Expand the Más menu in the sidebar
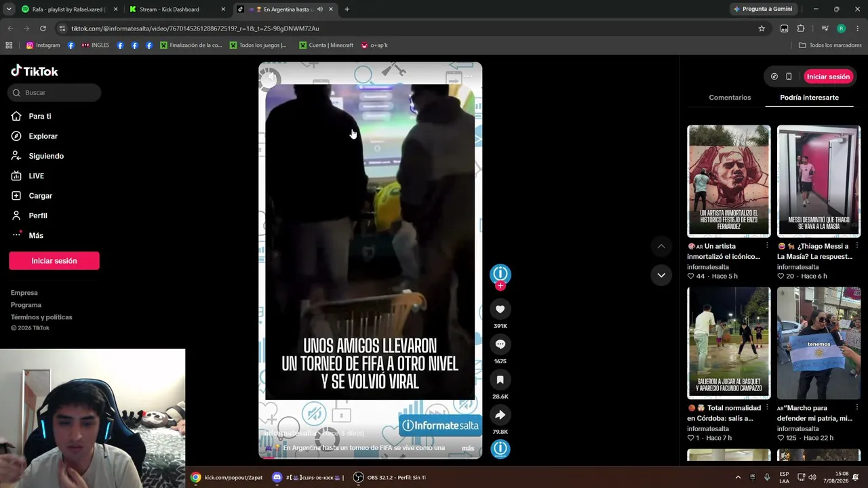Viewport: 868px width, 488px height. click(x=27, y=235)
